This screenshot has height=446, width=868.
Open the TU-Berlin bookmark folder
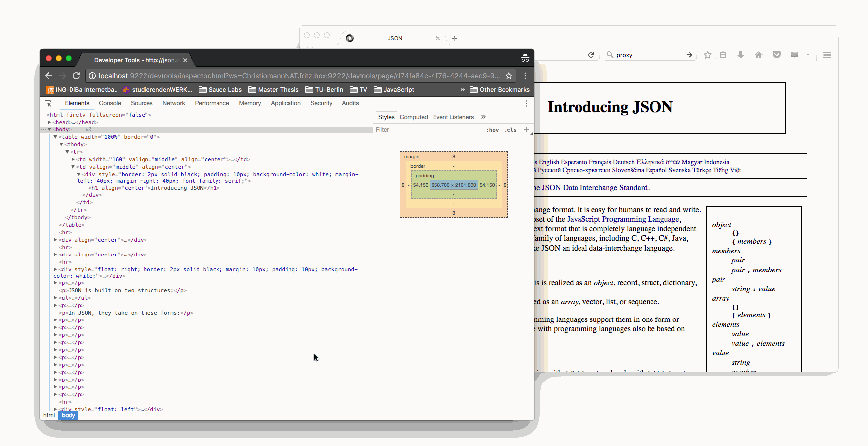[324, 90]
